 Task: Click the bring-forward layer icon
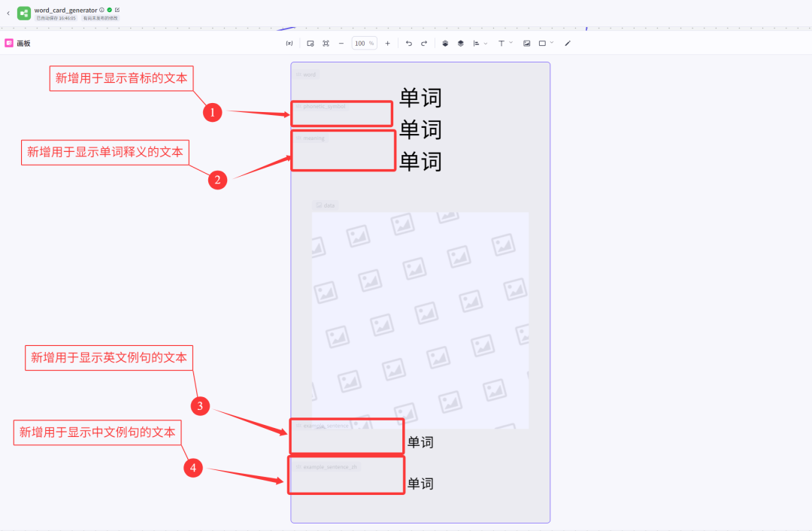[x=445, y=43]
